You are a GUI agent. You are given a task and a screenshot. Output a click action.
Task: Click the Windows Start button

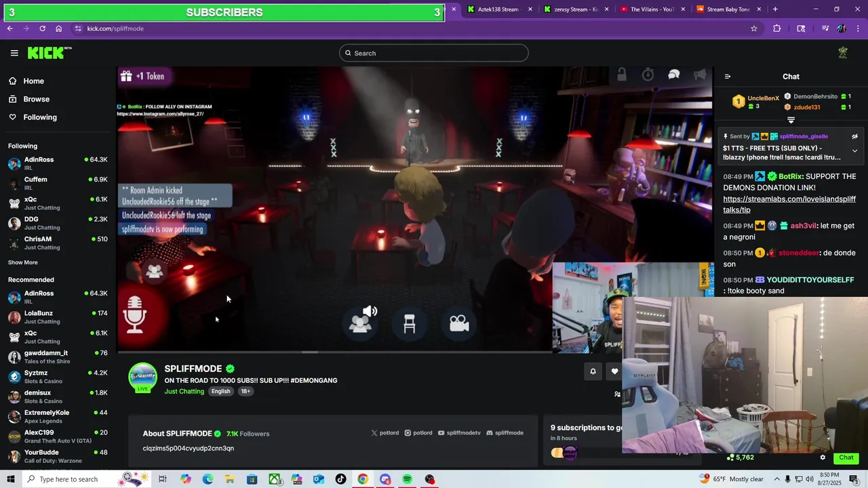(x=11, y=479)
